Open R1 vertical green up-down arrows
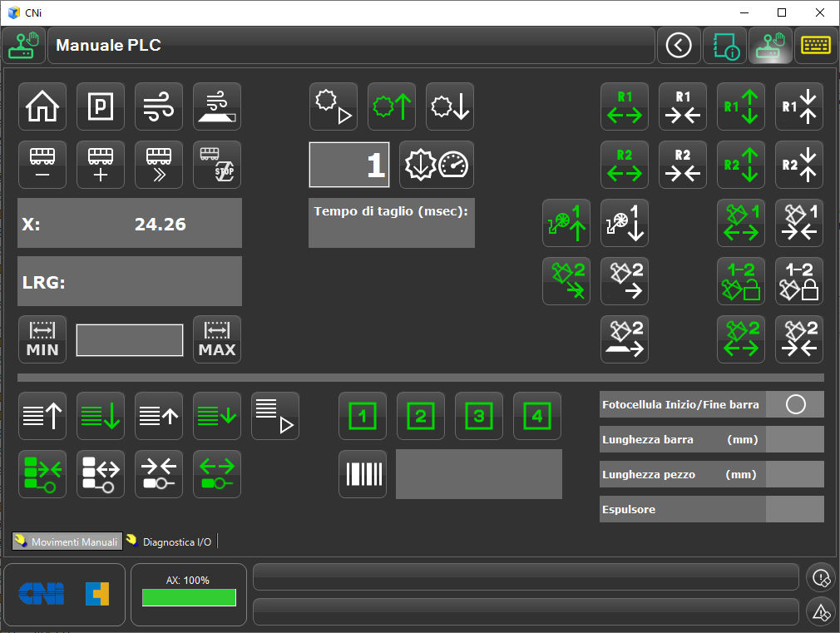The image size is (840, 633). click(741, 106)
